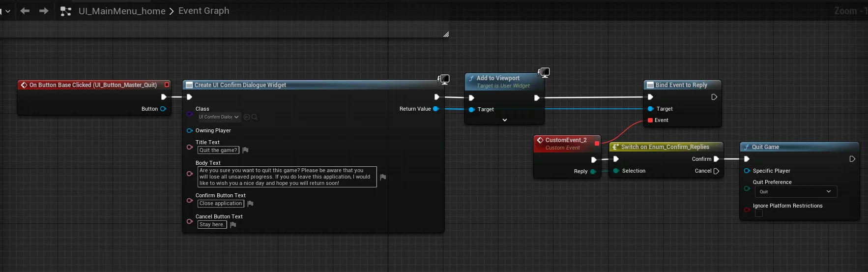Click the Confirm Button Text input pin
Screen dimensions: 868x272
point(190,200)
